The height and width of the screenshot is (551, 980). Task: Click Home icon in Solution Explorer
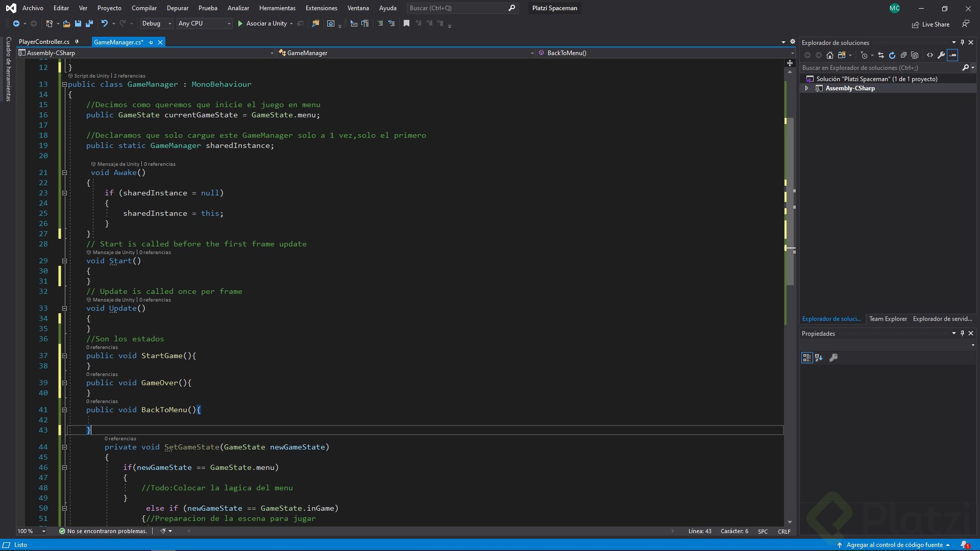(x=830, y=55)
